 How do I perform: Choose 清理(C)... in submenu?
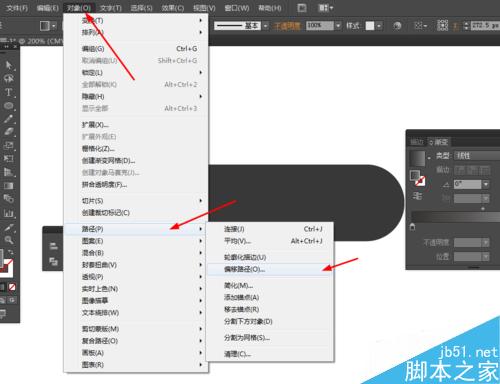click(x=270, y=354)
